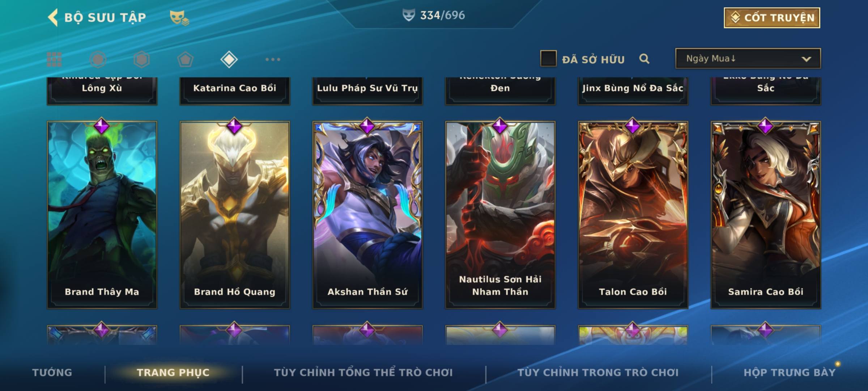This screenshot has width=868, height=391.
Task: Choose the Samira Cao Bồi skin card
Action: (x=766, y=215)
